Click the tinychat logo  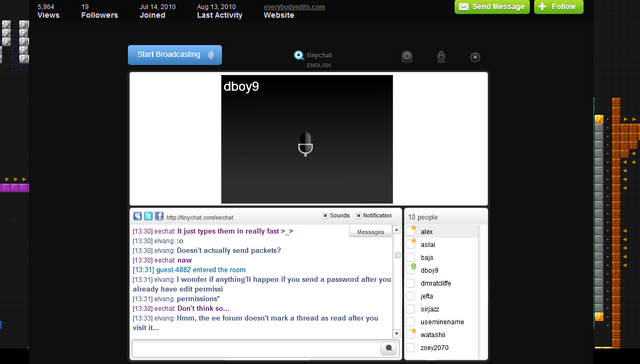(313, 55)
